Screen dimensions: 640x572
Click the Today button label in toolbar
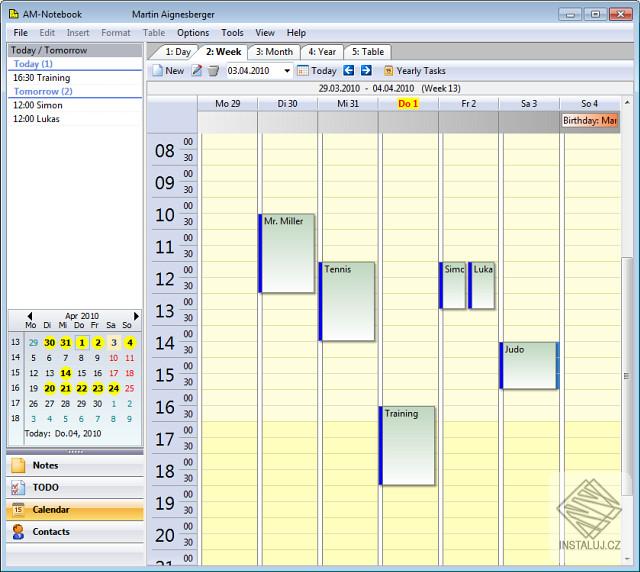tap(324, 71)
